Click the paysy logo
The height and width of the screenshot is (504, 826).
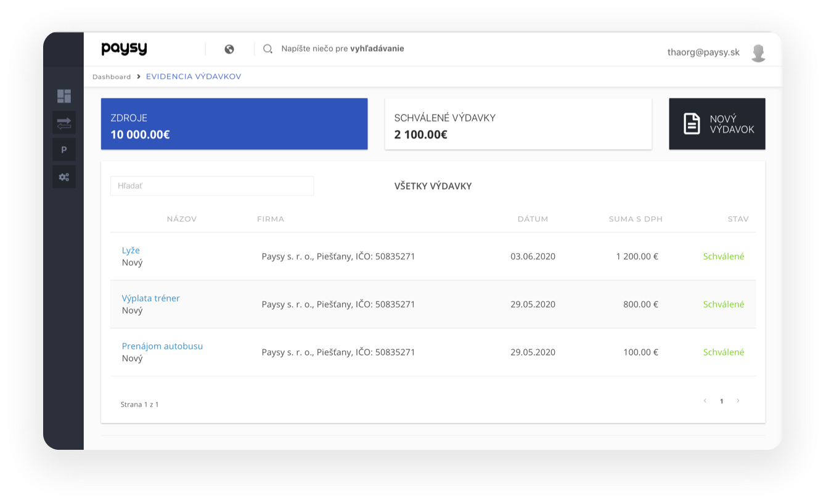(x=124, y=49)
